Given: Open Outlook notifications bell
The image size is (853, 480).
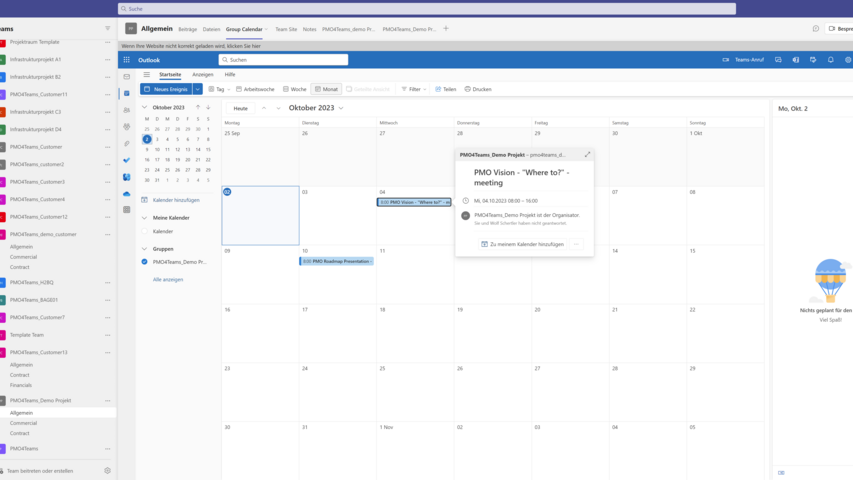Looking at the screenshot, I should click(830, 60).
